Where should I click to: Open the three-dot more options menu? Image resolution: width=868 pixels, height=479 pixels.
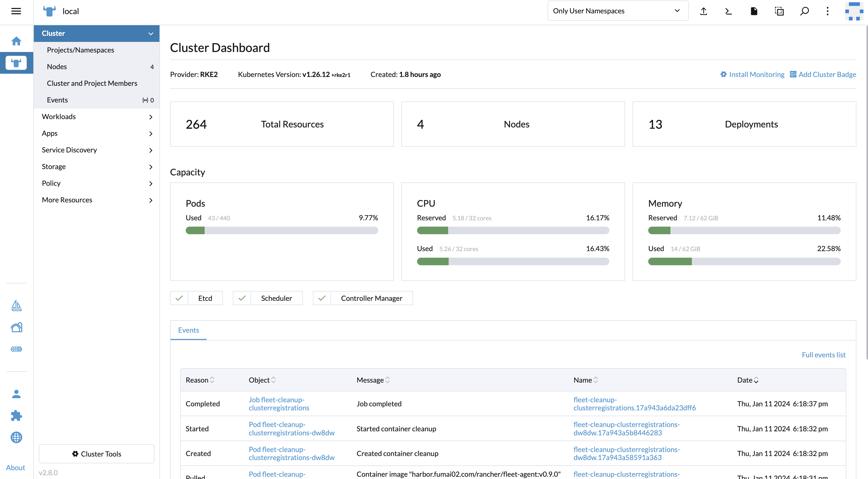(828, 11)
